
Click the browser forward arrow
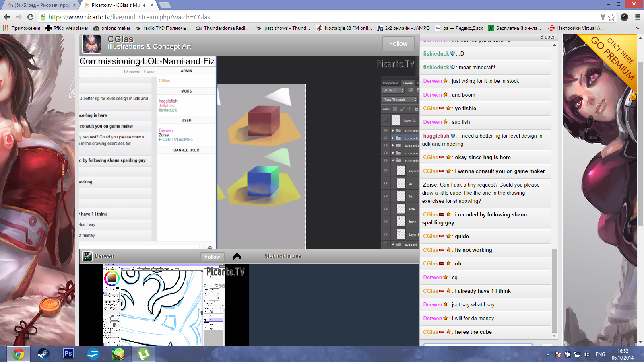click(19, 17)
